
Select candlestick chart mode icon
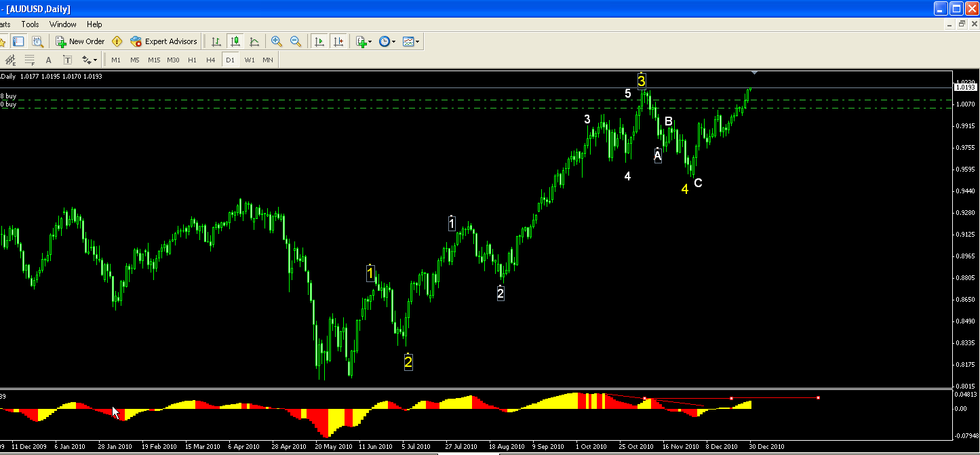click(235, 41)
